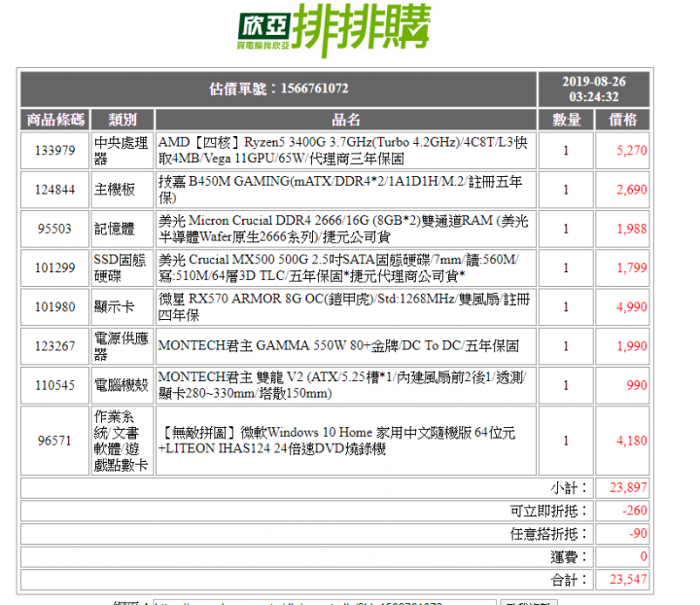Viewport: 700px width, 605px height.
Task: Click the 電腦機殼 category cell
Action: [122, 385]
